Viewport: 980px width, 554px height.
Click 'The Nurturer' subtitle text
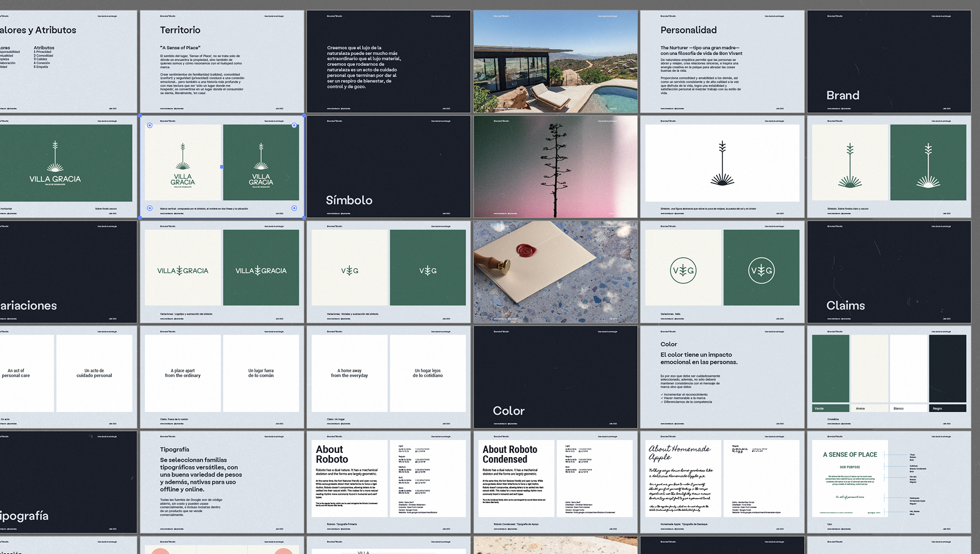click(x=701, y=51)
